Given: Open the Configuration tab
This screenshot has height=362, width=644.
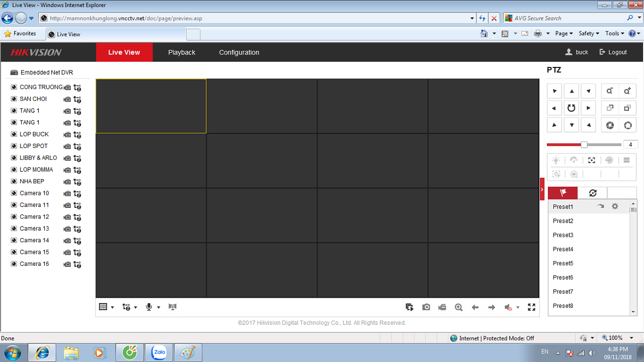Looking at the screenshot, I should 239,52.
